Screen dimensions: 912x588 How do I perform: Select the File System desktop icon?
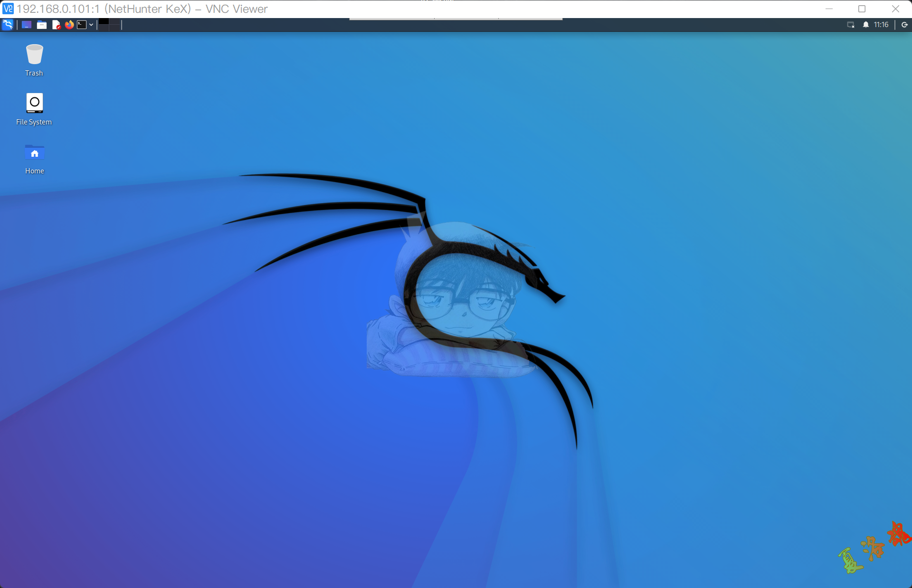click(34, 103)
